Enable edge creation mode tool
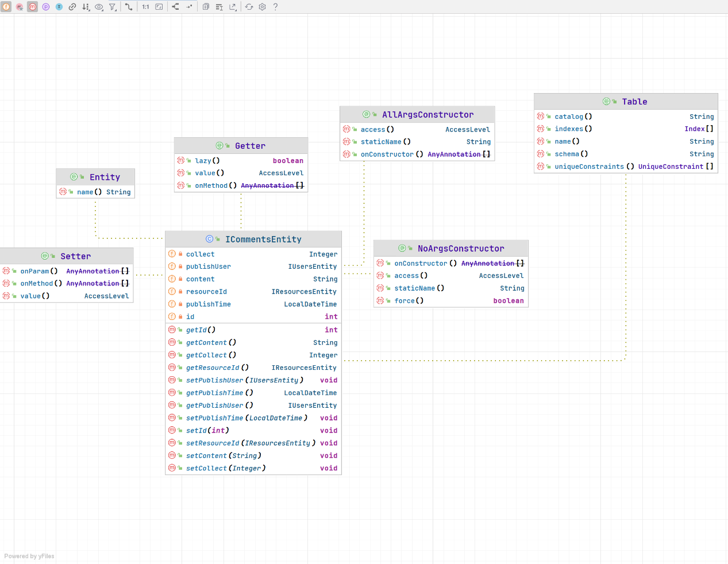The height and width of the screenshot is (564, 728). pyautogui.click(x=129, y=7)
